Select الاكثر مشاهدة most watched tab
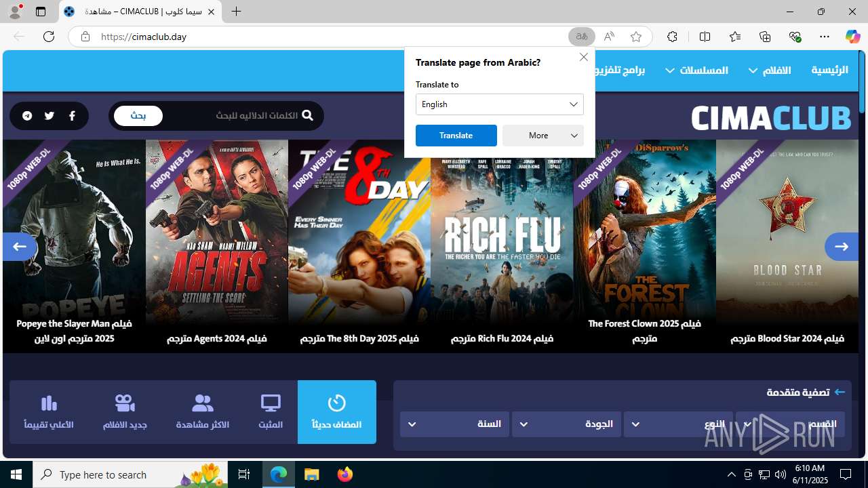Viewport: 868px width, 488px height. pos(203,412)
